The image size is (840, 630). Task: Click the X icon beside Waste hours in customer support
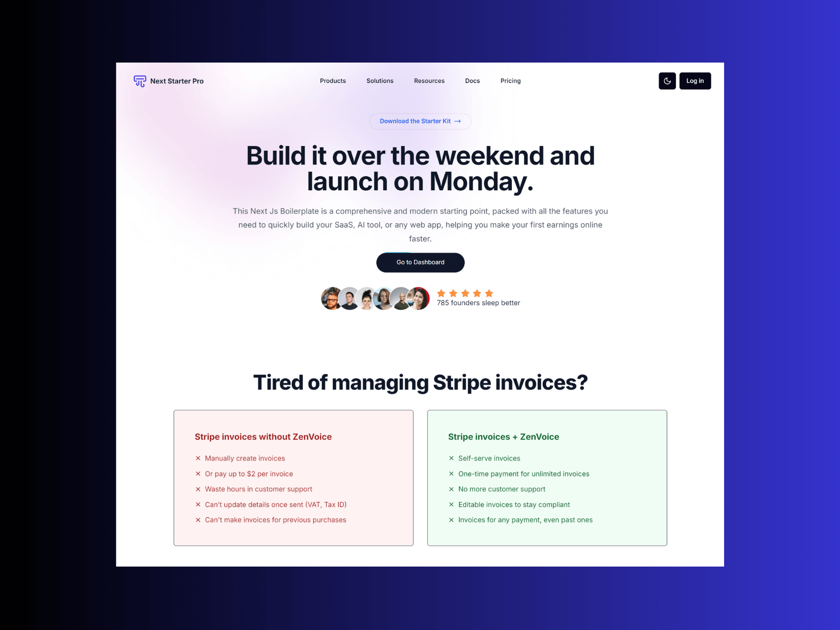(x=198, y=489)
